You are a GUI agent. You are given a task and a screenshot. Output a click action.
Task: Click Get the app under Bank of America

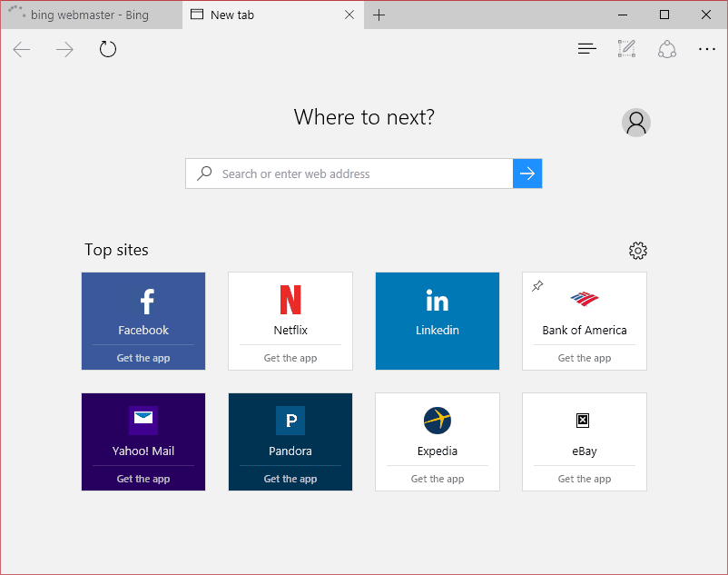point(584,358)
